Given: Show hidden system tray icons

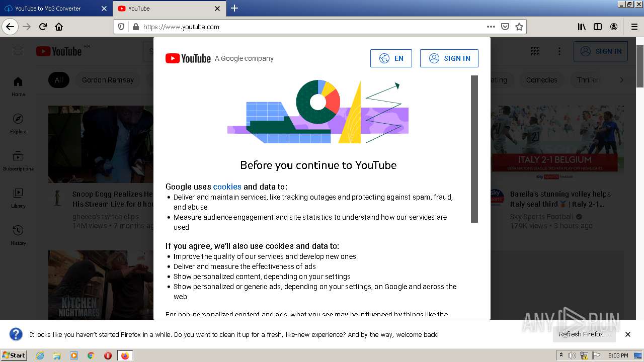Looking at the screenshot, I should [x=561, y=355].
